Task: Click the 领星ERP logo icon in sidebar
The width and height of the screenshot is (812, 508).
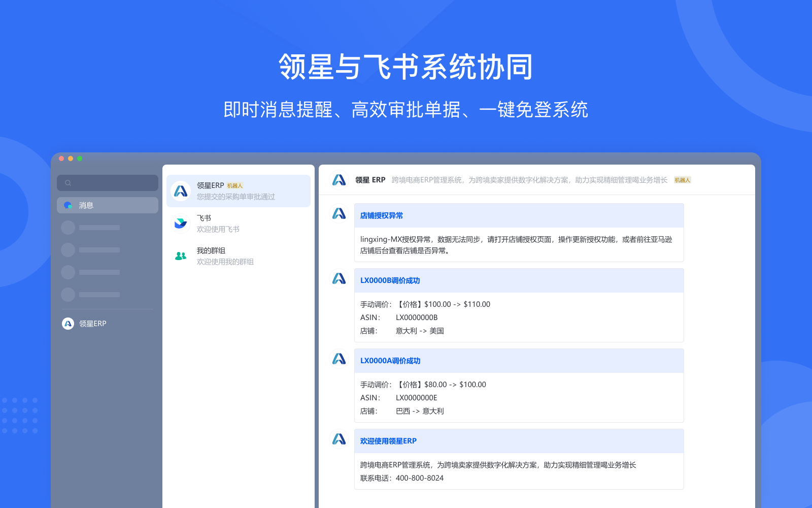Action: coord(68,324)
